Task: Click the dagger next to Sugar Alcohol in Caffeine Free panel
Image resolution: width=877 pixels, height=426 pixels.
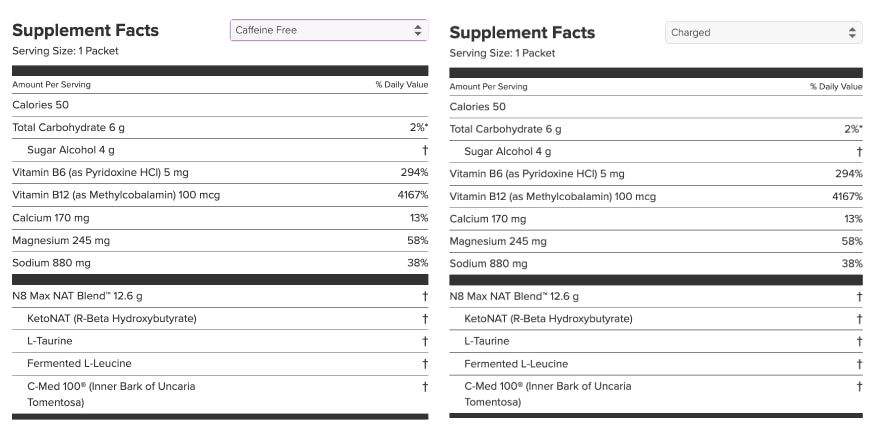Action: point(424,151)
